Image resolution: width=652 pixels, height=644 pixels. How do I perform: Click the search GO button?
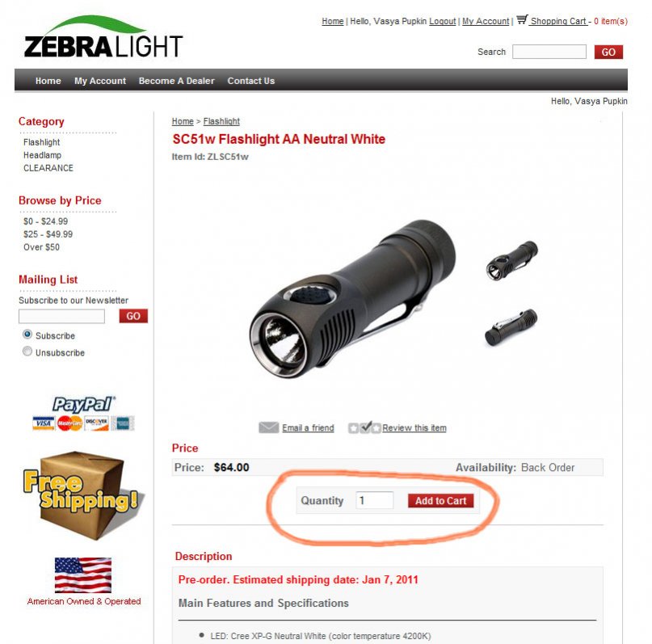pyautogui.click(x=608, y=52)
